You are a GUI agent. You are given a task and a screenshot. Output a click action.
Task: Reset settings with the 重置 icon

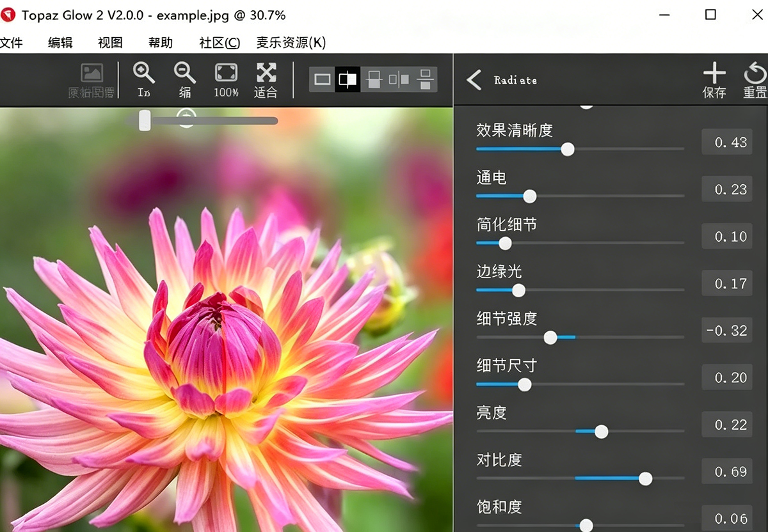click(755, 80)
